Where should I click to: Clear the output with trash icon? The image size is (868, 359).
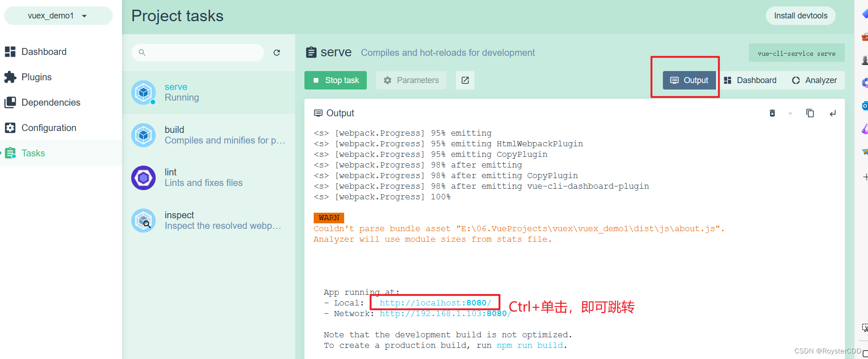click(x=772, y=113)
